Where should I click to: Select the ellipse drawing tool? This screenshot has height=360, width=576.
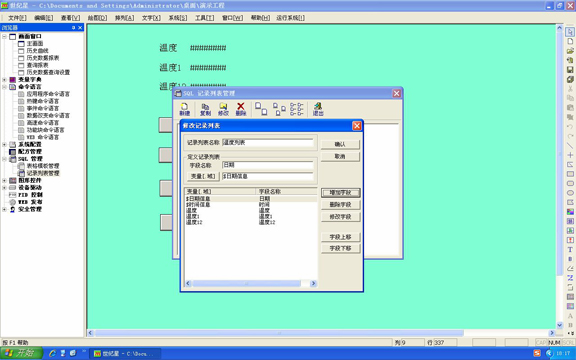(x=570, y=193)
